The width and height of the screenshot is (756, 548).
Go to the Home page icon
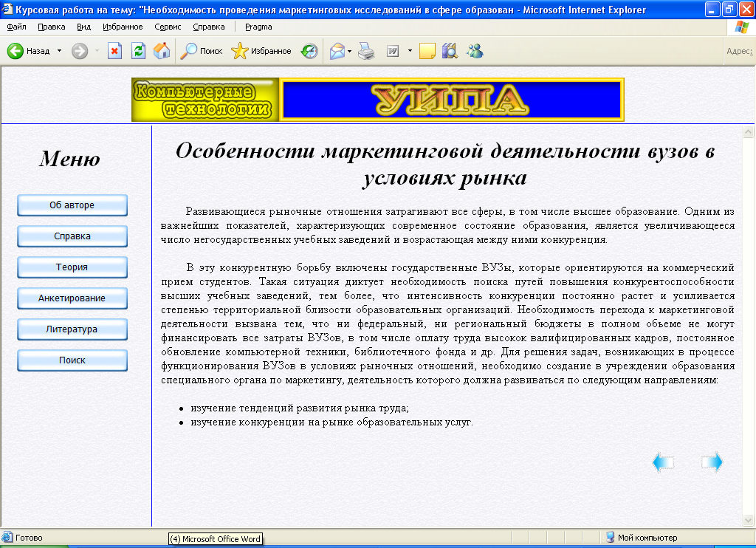[162, 51]
